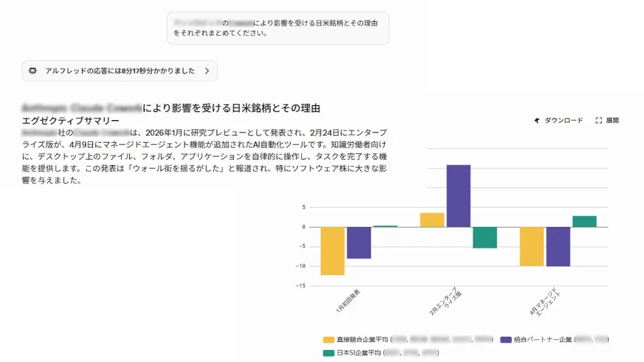Click the 1月初回発表 axis label
Screen dimensions: 644x362
click(348, 301)
